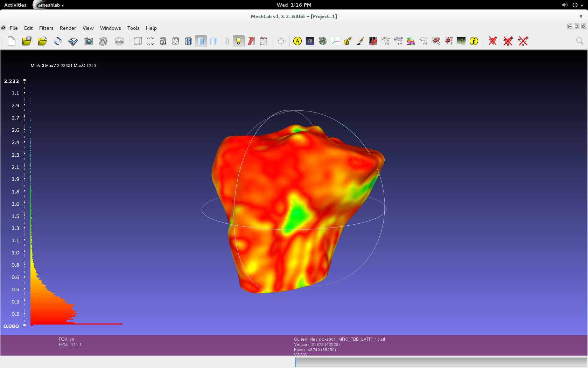Create a new empty project
This screenshot has width=588, height=368.
pyautogui.click(x=12, y=41)
